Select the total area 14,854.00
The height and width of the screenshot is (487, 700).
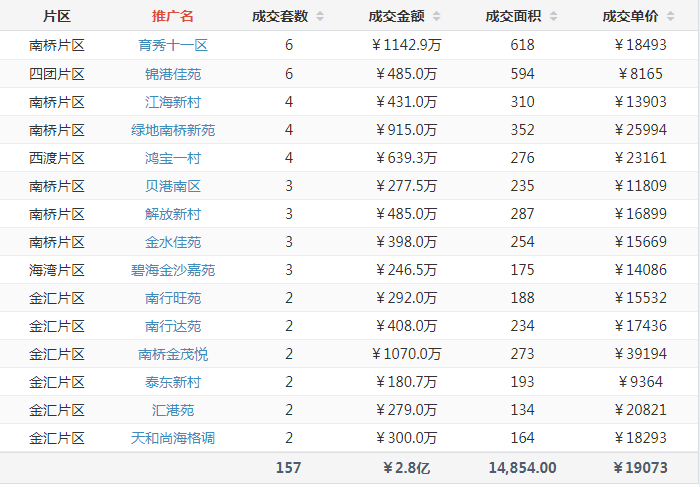tap(522, 468)
